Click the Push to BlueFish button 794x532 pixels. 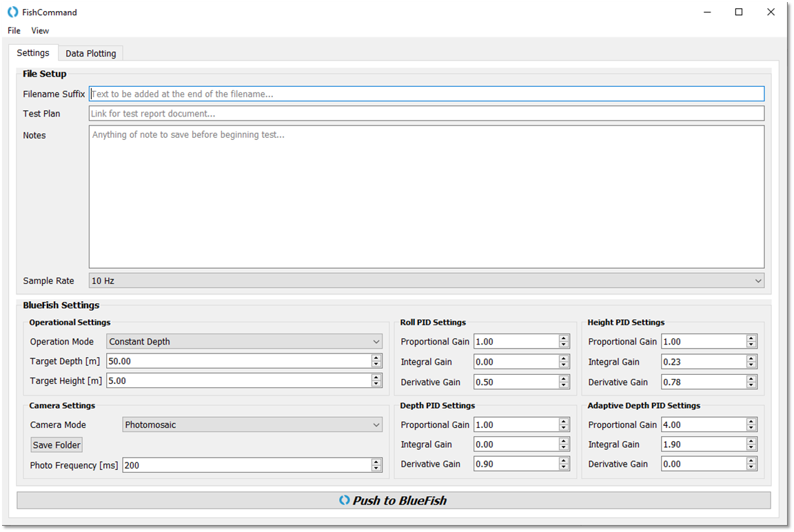click(394, 500)
